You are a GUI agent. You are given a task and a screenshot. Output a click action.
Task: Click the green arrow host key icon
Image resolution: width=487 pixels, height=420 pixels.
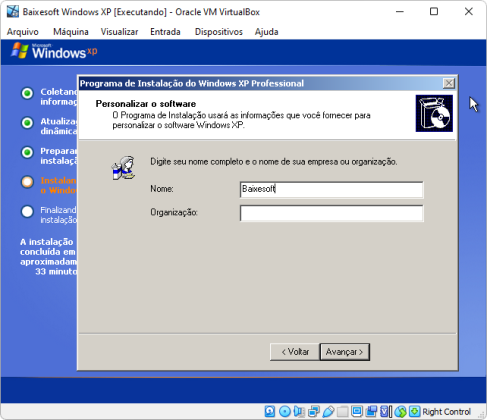[x=414, y=411]
